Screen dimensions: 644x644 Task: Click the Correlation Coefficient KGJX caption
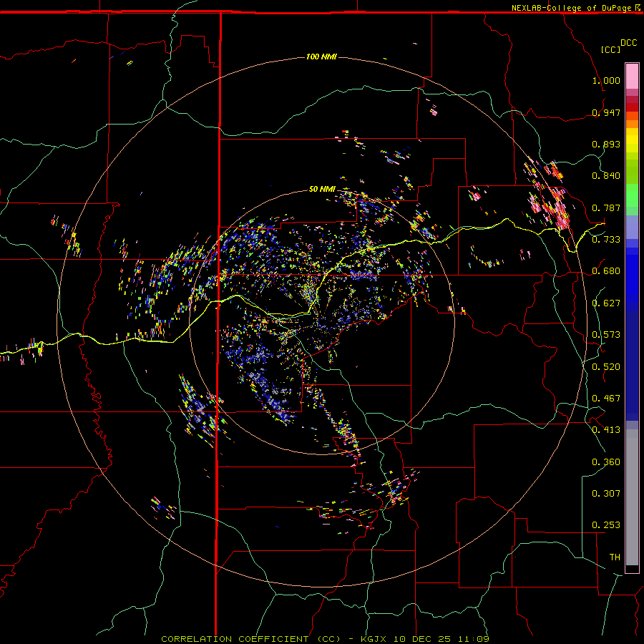coord(325,639)
